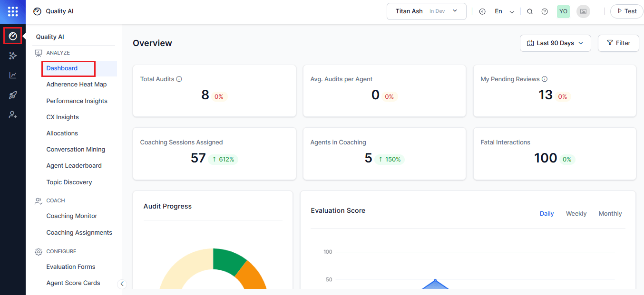
Task: Click the Total Audits info icon
Action: pos(179,79)
